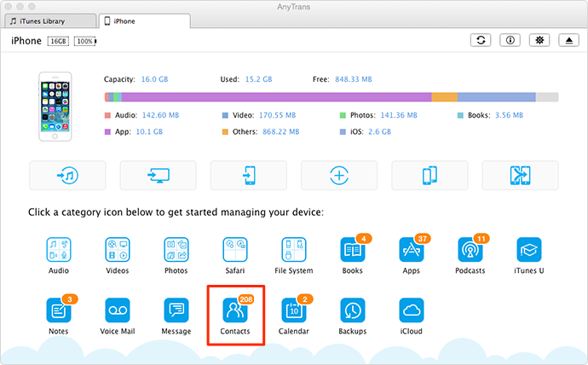This screenshot has width=588, height=365.
Task: Open the Audio category
Action: coord(59,250)
